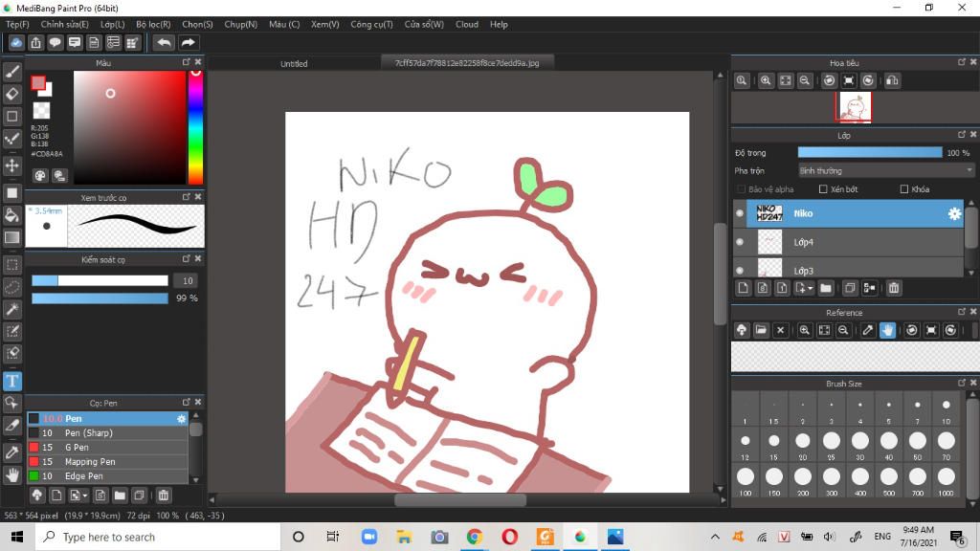Open Niko layer settings gear
Screen dimensions: 980x551
[954, 213]
